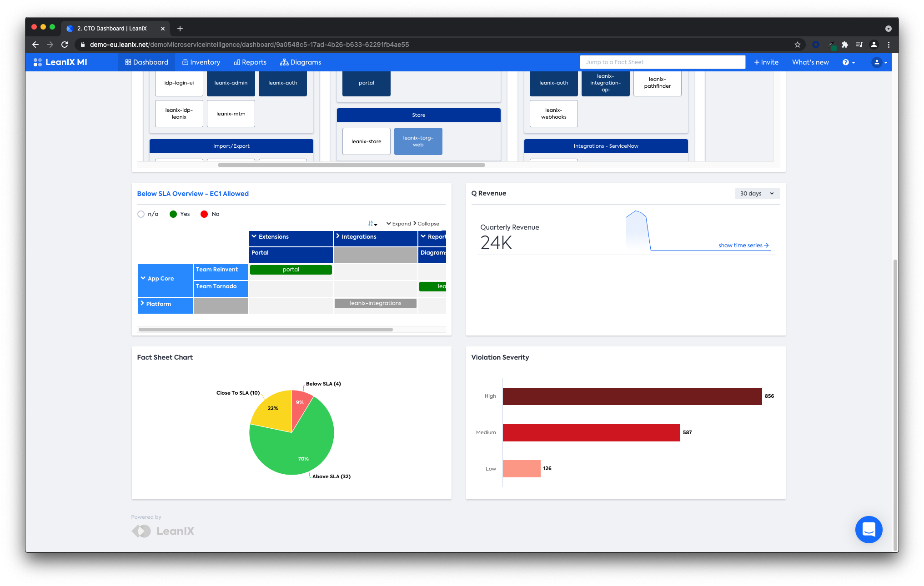Image resolution: width=924 pixels, height=586 pixels.
Task: Go to the Diagrams menu item
Action: tap(301, 62)
